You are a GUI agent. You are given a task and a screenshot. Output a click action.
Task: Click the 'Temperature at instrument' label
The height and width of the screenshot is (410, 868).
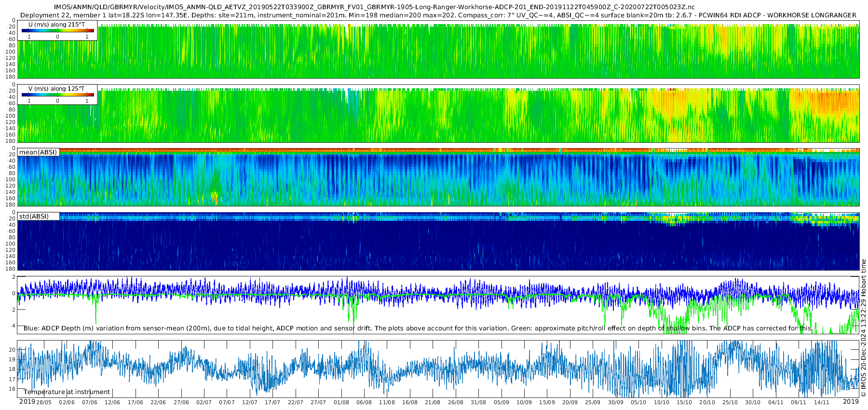point(67,392)
